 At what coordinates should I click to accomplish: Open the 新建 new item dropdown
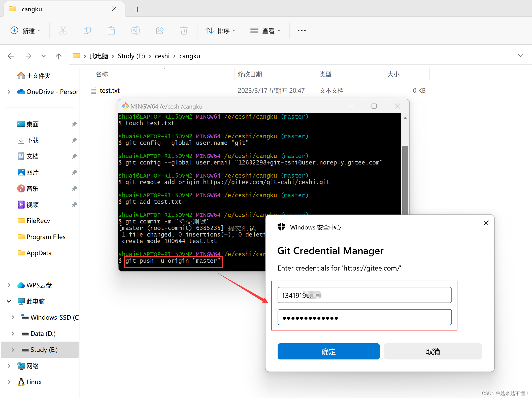tap(25, 30)
